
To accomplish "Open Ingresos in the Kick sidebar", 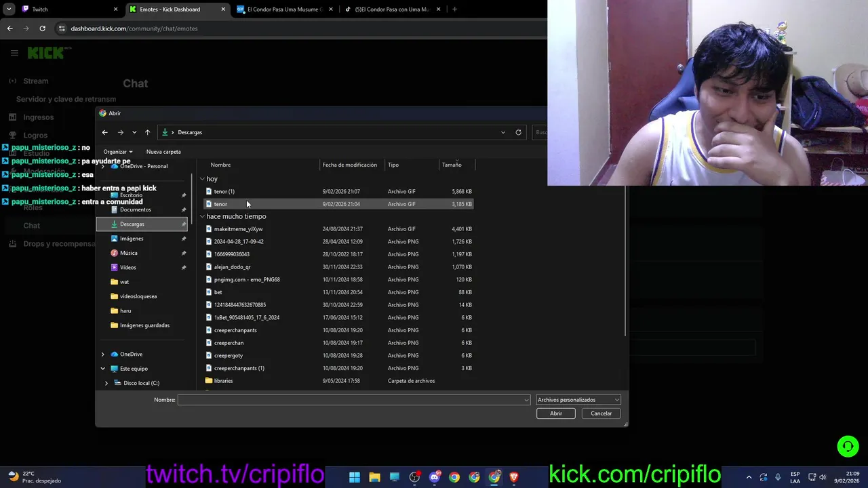I will pyautogui.click(x=38, y=117).
